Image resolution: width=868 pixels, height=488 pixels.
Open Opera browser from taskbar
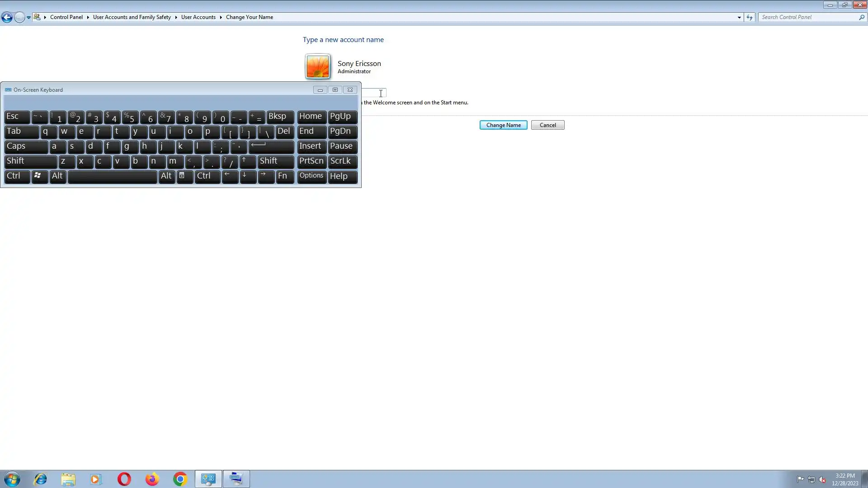(x=124, y=479)
